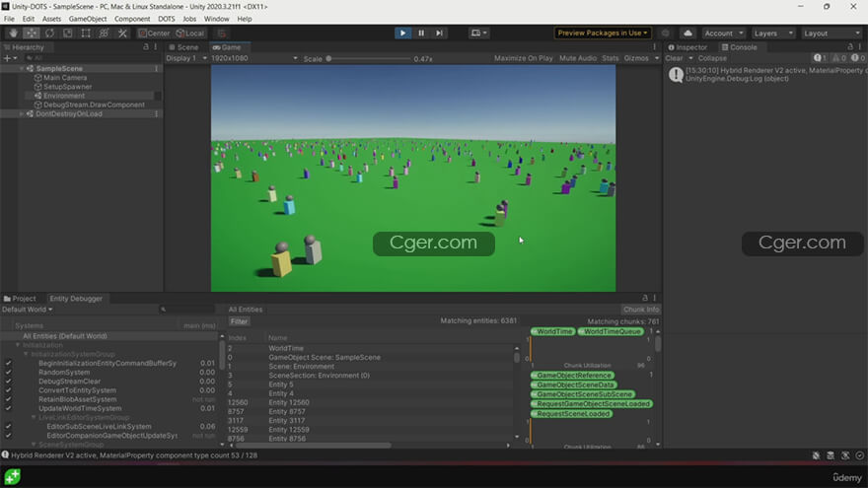The image size is (868, 488).
Task: Toggle Collapse in Console
Action: click(x=712, y=58)
